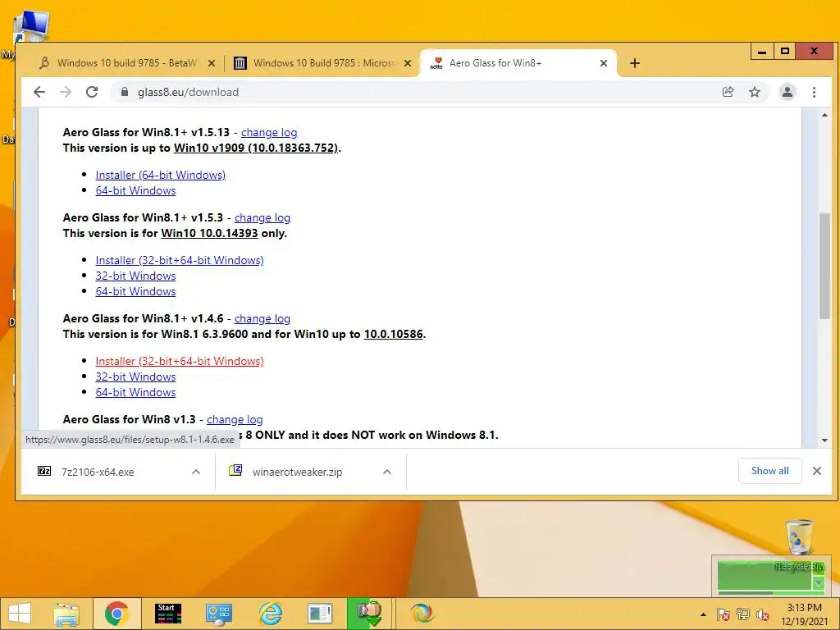
Task: Click the forward navigation arrow
Action: (x=66, y=92)
